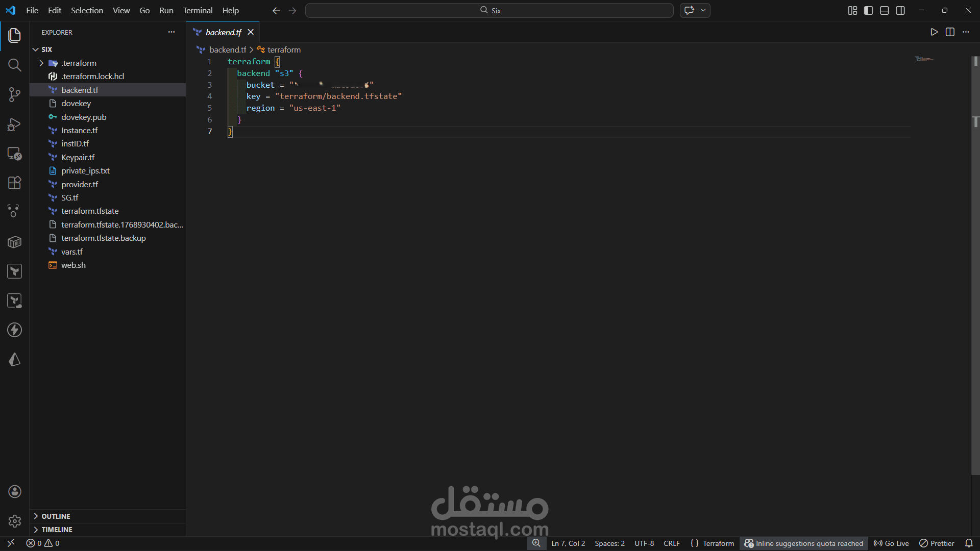Open notifications bell in status bar
Screen dimensions: 980x551
pyautogui.click(x=969, y=543)
